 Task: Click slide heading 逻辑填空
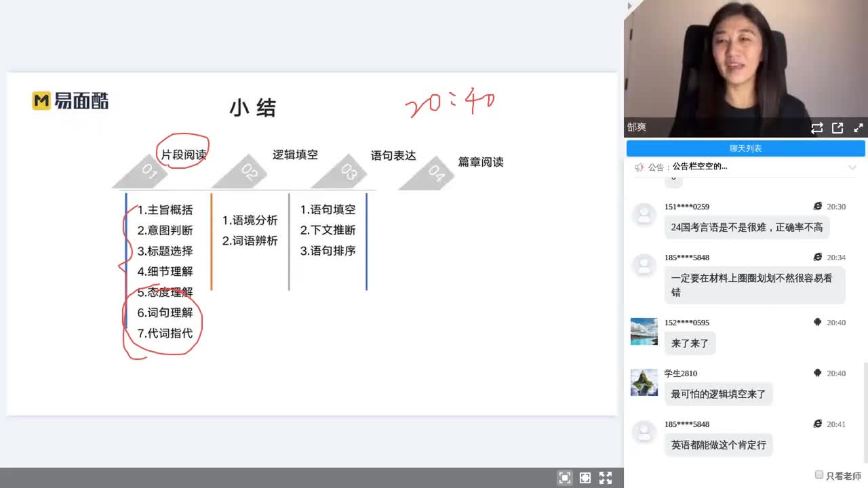(x=295, y=155)
